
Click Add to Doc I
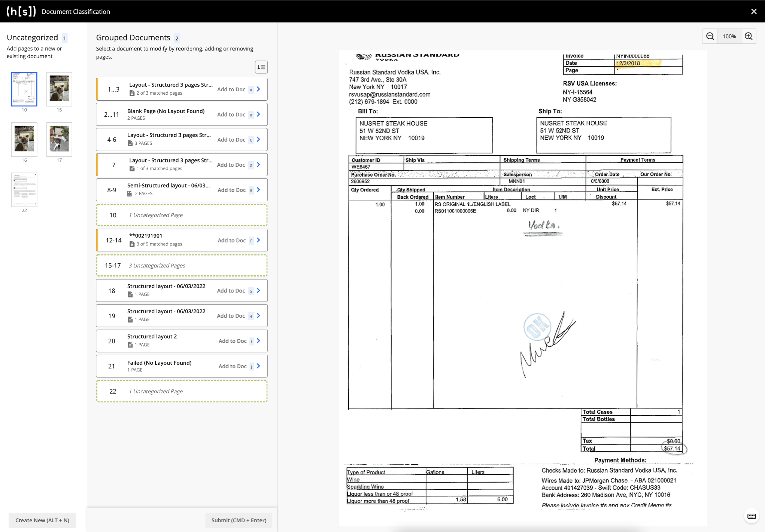click(x=236, y=341)
